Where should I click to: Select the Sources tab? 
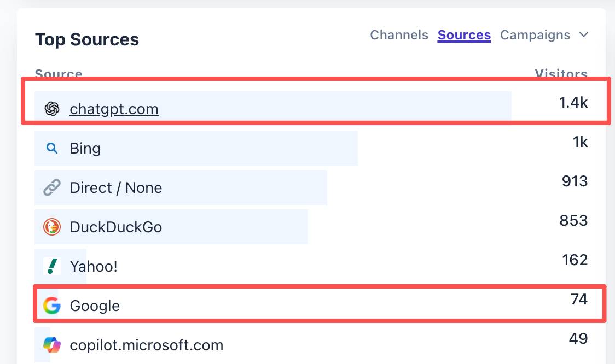[464, 35]
